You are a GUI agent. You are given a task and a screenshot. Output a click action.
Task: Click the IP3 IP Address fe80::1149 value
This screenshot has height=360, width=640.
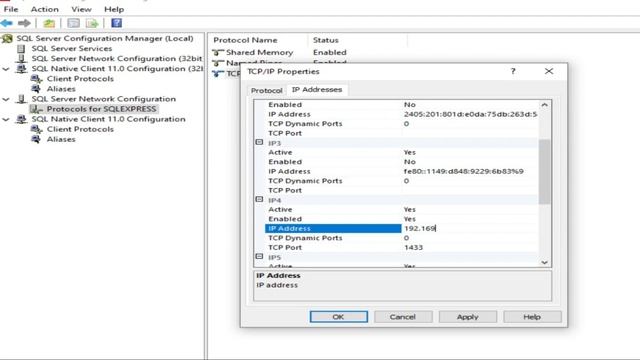click(464, 171)
